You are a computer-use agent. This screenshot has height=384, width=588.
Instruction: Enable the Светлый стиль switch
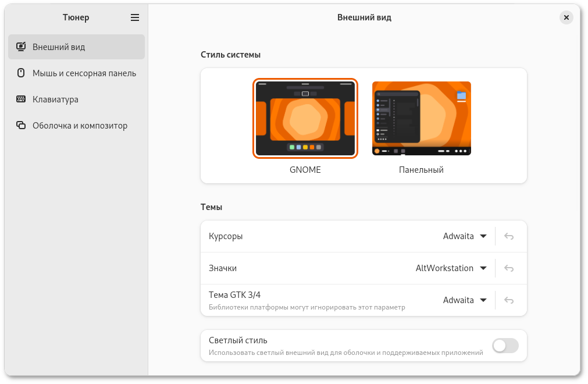point(505,346)
